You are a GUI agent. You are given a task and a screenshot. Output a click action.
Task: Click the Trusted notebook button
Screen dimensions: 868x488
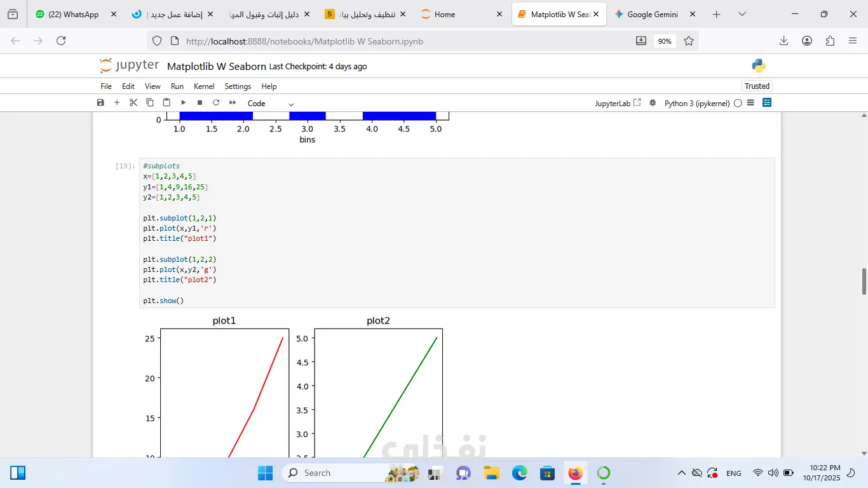[x=757, y=86]
